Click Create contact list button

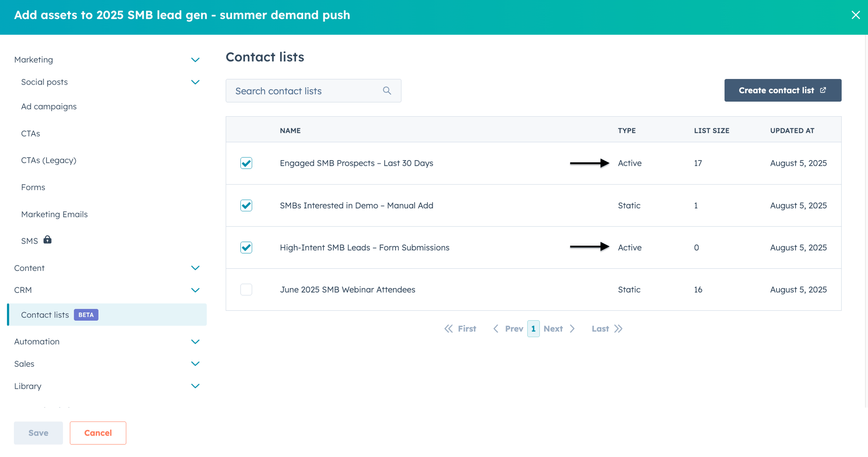click(x=783, y=90)
